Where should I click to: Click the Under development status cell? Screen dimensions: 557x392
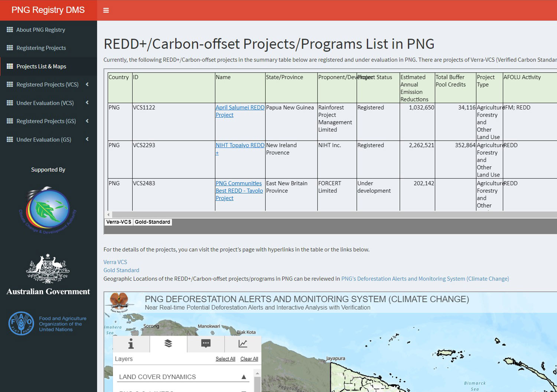(x=378, y=195)
